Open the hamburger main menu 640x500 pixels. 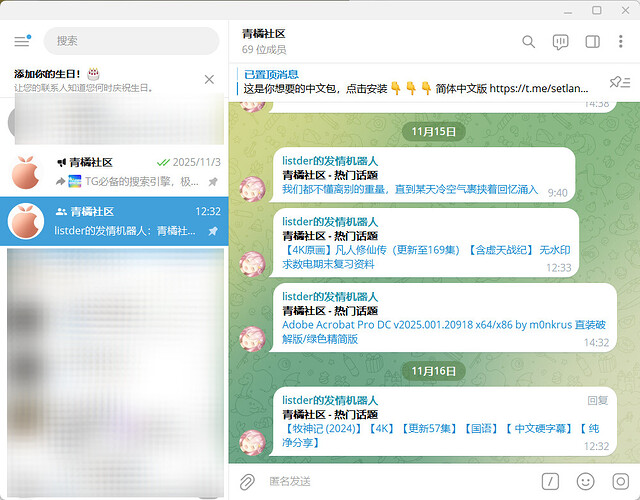click(x=22, y=41)
